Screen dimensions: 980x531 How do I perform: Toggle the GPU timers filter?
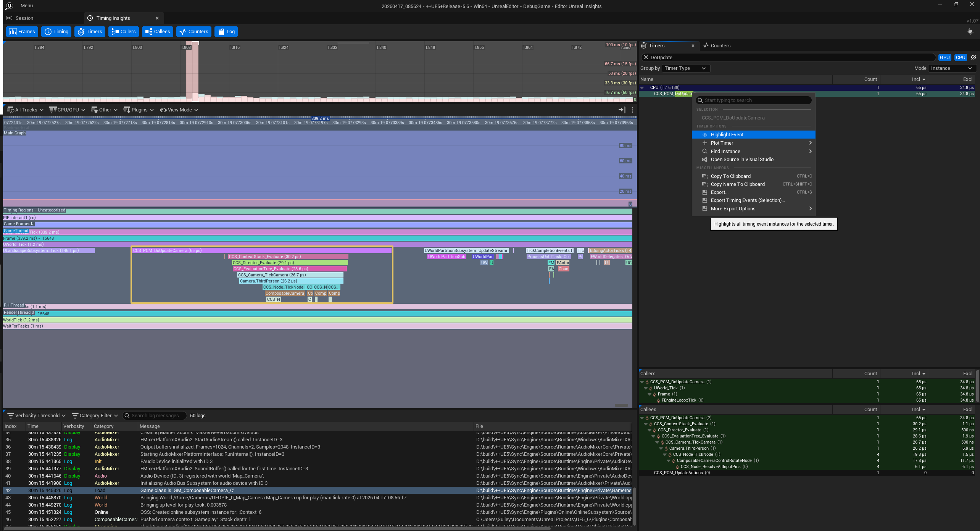coord(945,58)
